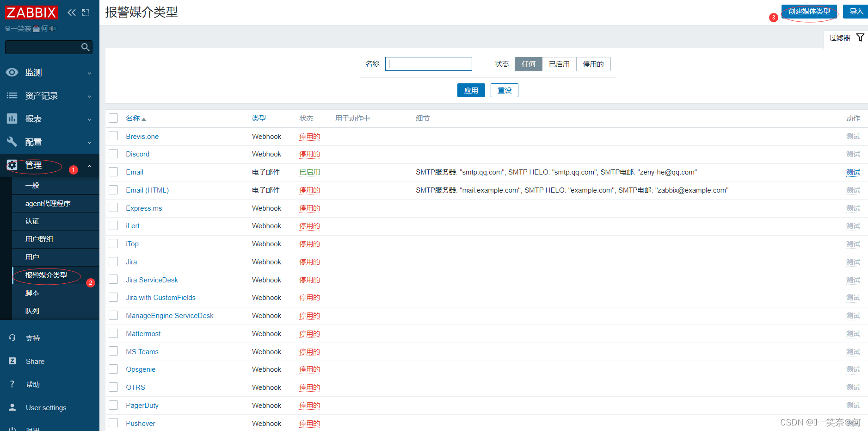
Task: Click 已启用 status in Email row
Action: point(309,172)
